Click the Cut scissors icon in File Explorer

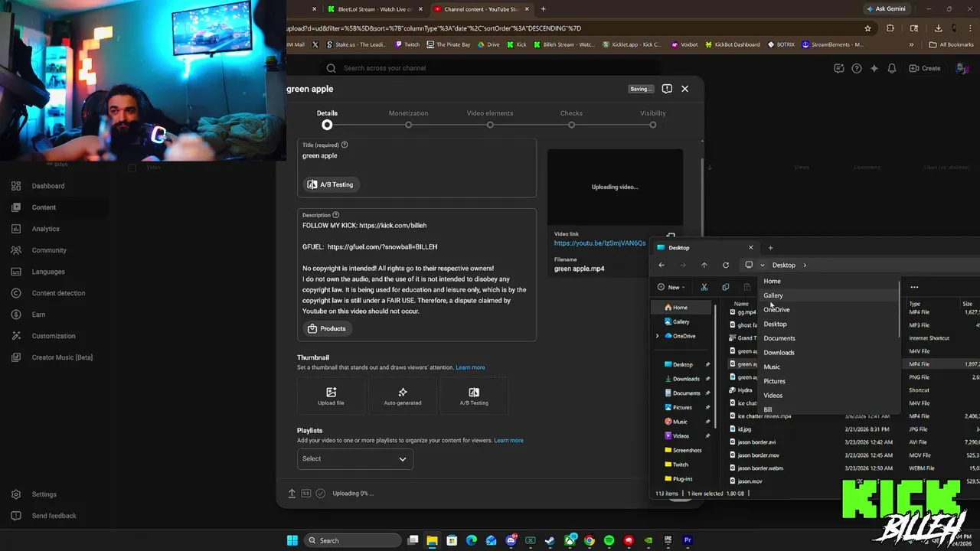click(704, 287)
